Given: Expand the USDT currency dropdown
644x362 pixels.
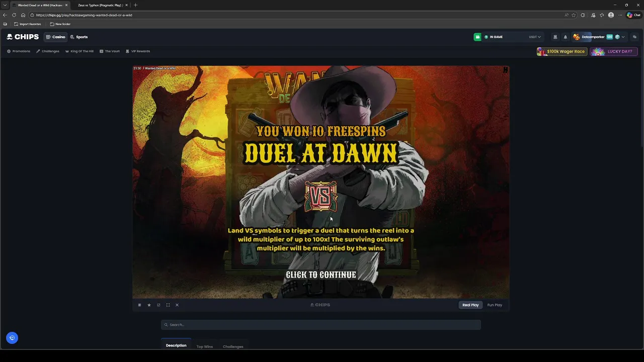Looking at the screenshot, I should tap(534, 37).
